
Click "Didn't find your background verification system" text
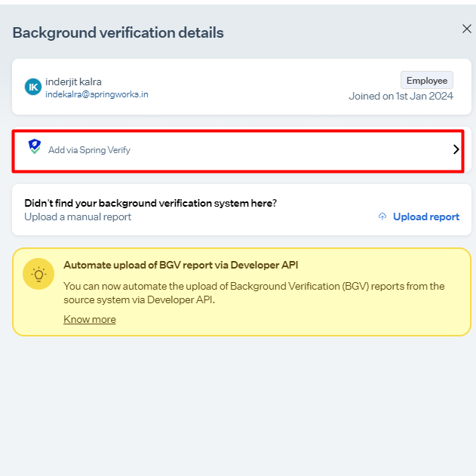point(150,203)
